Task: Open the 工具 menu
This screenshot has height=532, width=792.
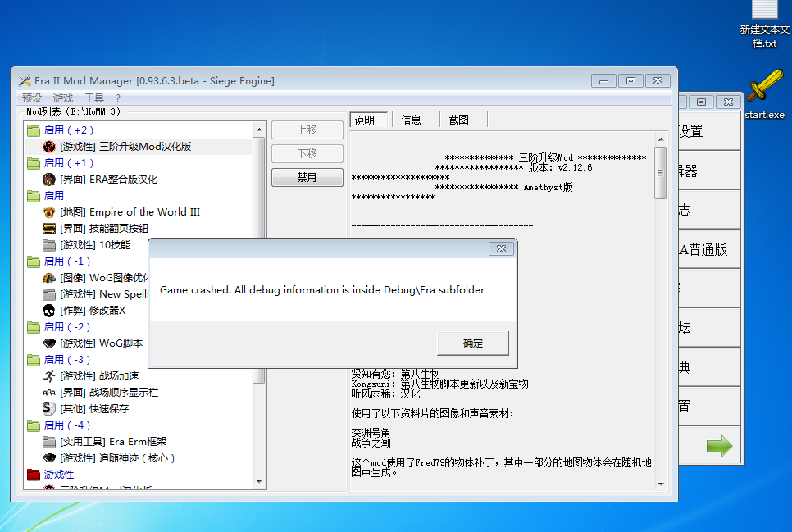Action: (x=94, y=98)
